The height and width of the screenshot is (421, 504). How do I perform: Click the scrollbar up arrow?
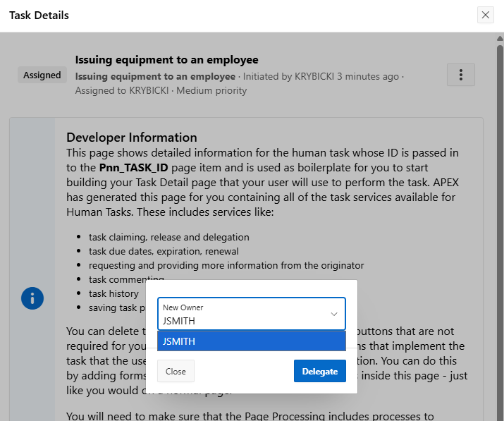tap(498, 39)
